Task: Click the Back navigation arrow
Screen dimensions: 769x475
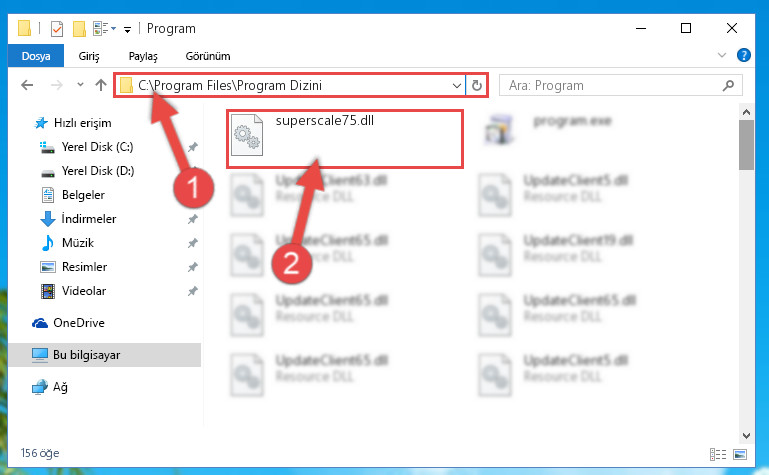Action: click(x=27, y=85)
